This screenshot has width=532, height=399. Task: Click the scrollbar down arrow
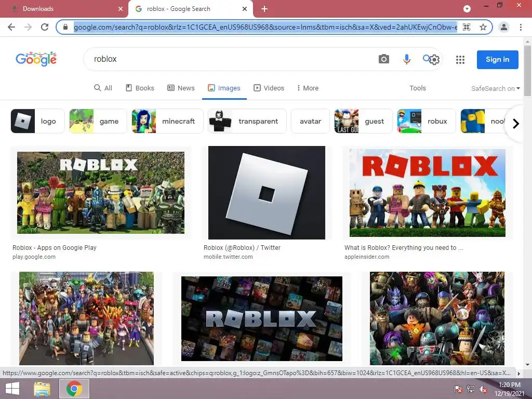[527, 365]
